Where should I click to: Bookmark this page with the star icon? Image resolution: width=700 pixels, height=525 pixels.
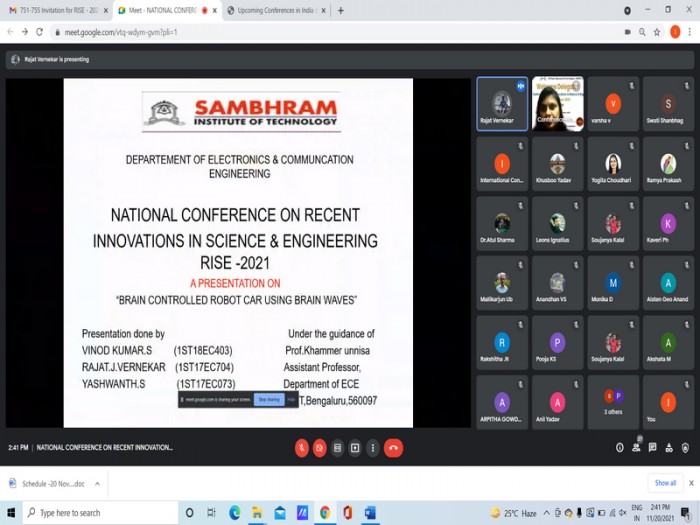(x=657, y=32)
